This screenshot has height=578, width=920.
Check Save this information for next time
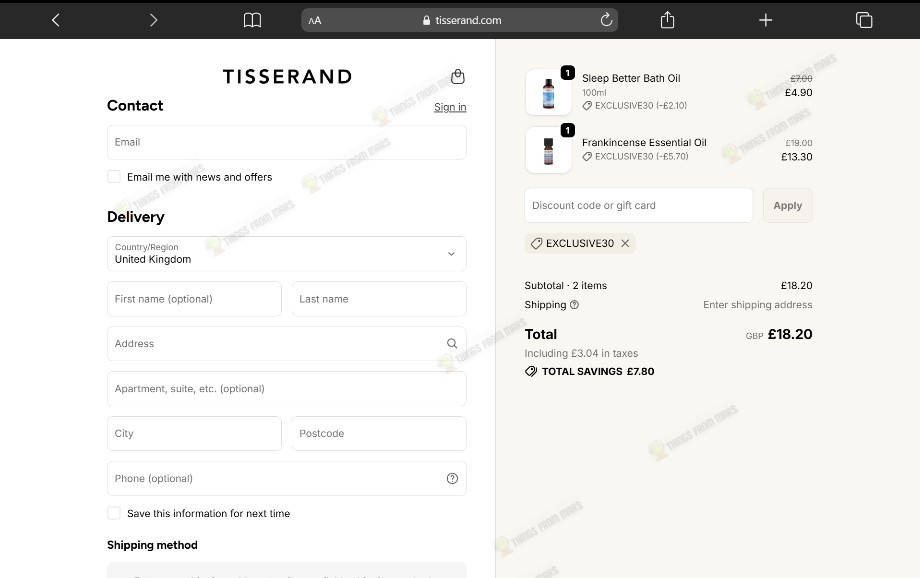[x=114, y=513]
